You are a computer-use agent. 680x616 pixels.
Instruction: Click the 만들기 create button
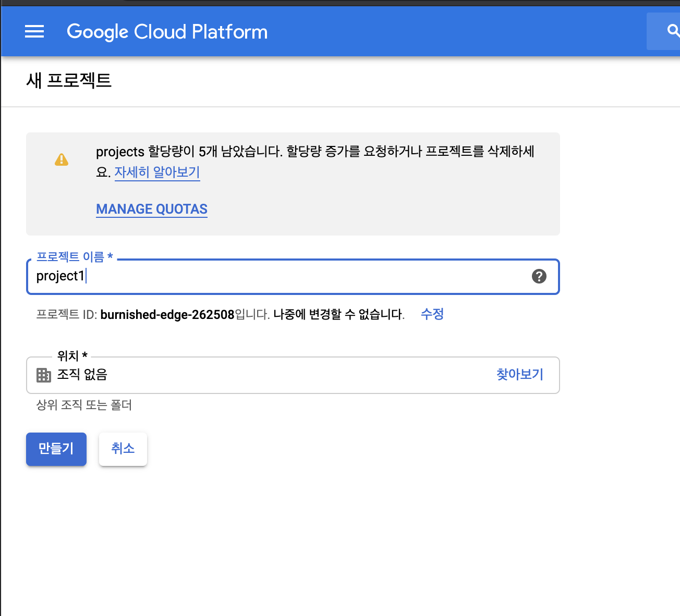click(x=56, y=449)
